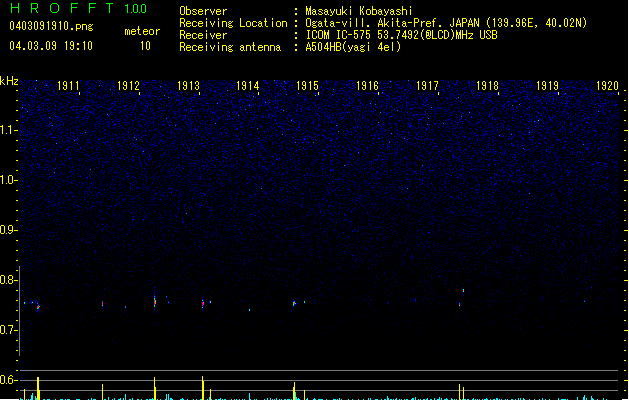629x400 pixels.
Task: Click the HROFFT program title
Action: 62,8
